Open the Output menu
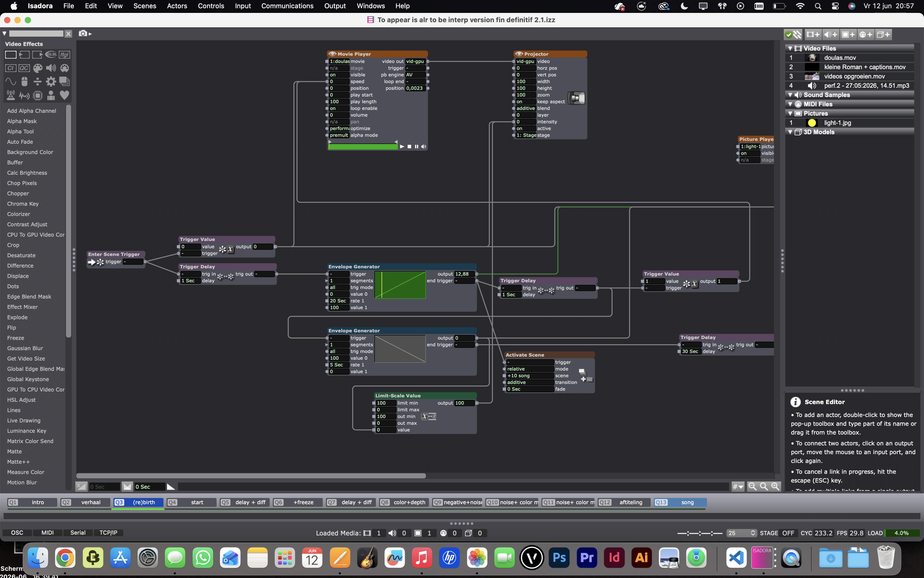This screenshot has width=924, height=578. [x=335, y=6]
